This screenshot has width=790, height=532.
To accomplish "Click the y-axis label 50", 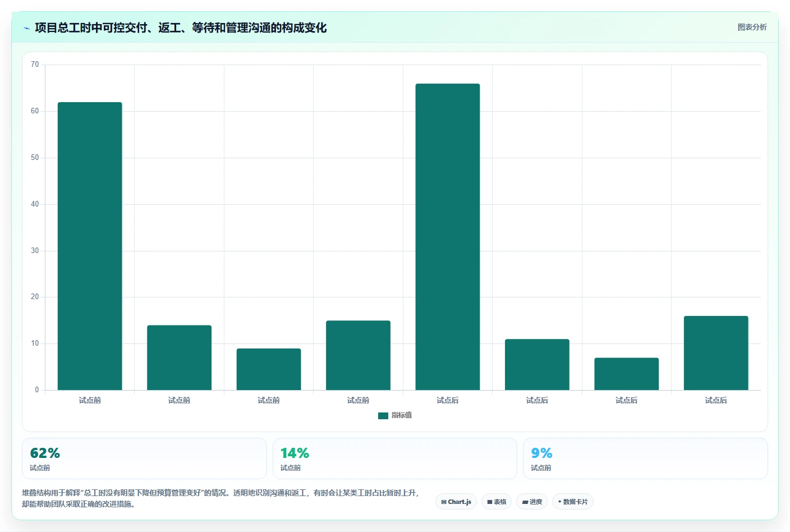I will point(35,158).
